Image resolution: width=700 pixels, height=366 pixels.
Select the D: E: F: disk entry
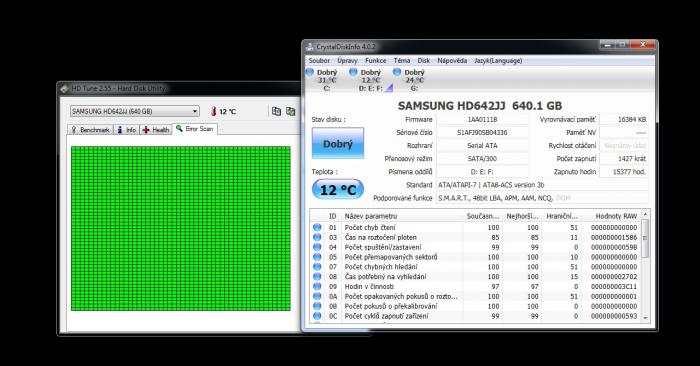point(371,80)
